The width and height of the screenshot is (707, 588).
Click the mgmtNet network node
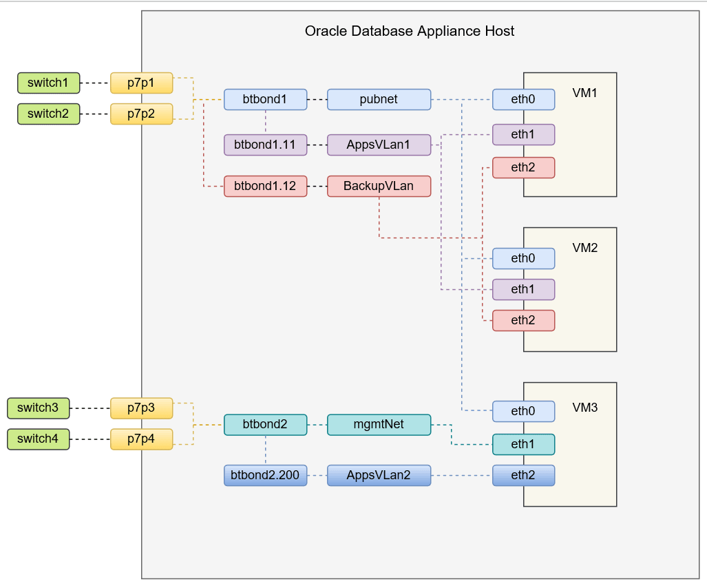pos(379,425)
